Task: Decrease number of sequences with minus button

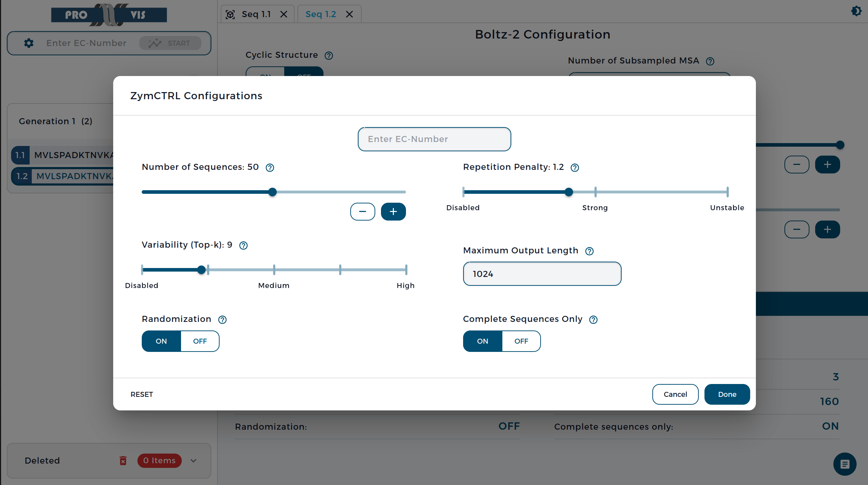Action: (x=363, y=212)
